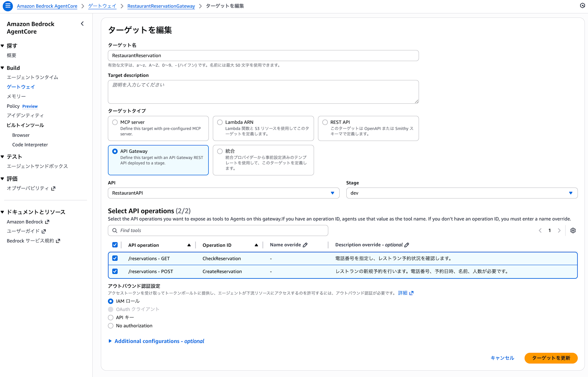Open the navigation hamburger menu
The width and height of the screenshot is (588, 377).
pyautogui.click(x=8, y=6)
